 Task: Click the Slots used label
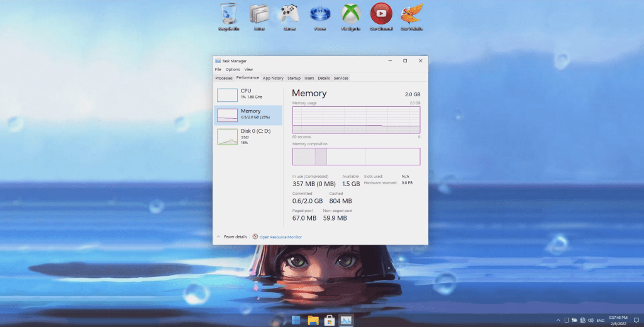click(x=374, y=176)
